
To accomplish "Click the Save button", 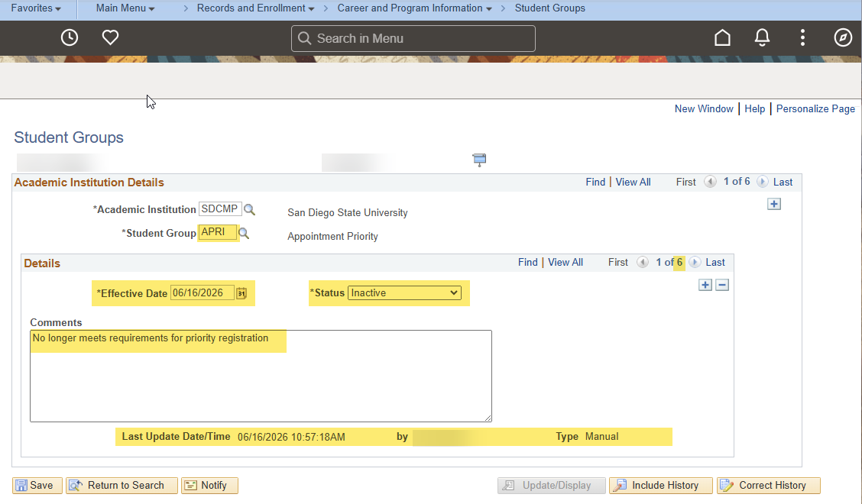I will [x=37, y=486].
